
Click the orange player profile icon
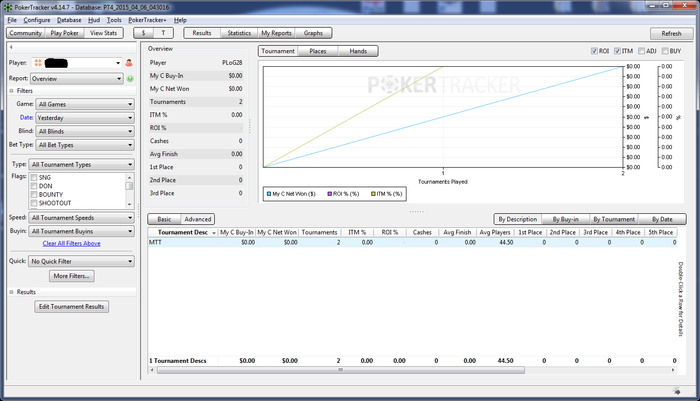click(x=129, y=63)
